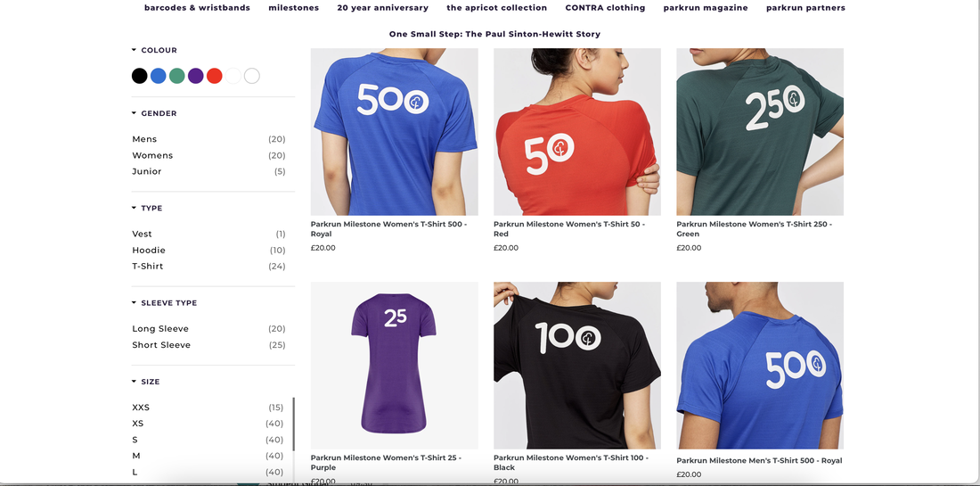980x486 pixels.
Task: Open One Small Step book link
Action: [494, 35]
